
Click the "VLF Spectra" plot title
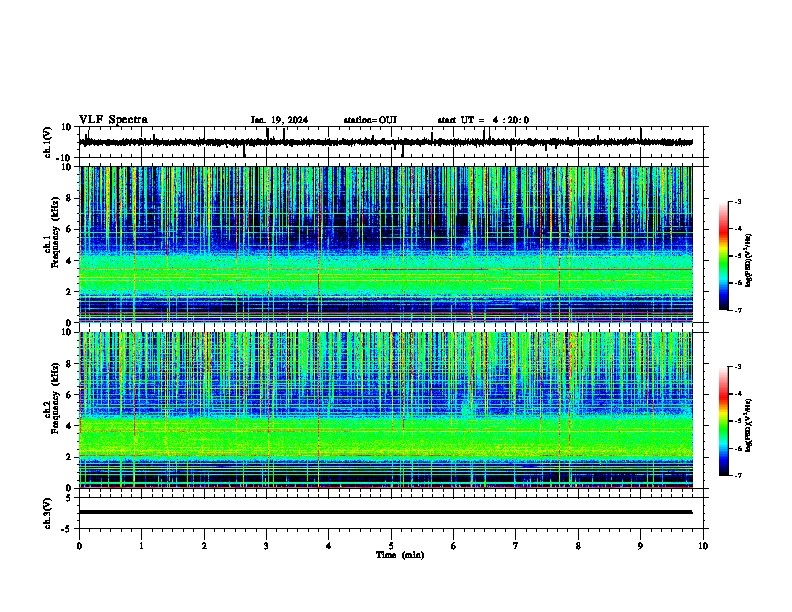(x=113, y=120)
